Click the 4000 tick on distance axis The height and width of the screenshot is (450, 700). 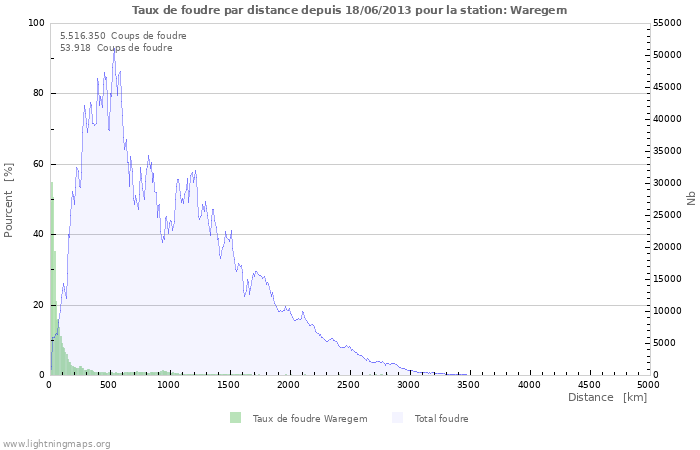click(x=529, y=384)
